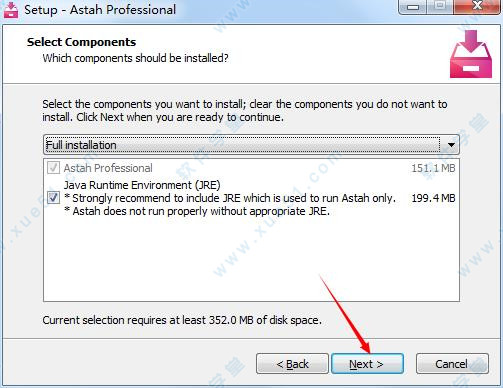Click empty area of the components list

click(251, 260)
